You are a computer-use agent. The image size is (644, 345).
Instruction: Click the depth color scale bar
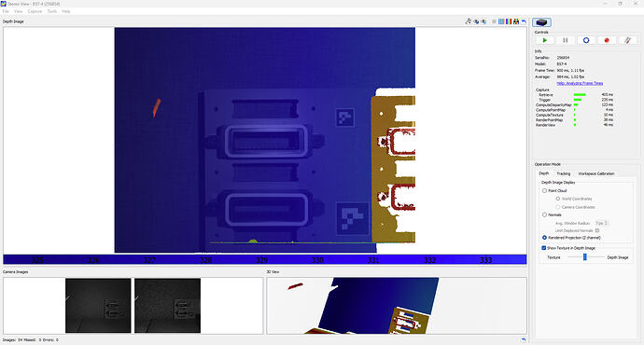point(265,259)
